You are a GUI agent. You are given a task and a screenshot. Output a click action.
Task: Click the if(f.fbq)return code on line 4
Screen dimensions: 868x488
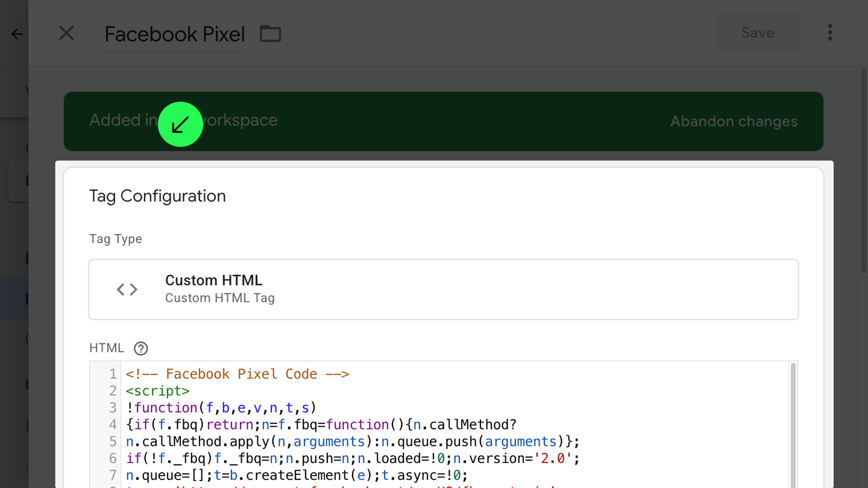[321, 425]
